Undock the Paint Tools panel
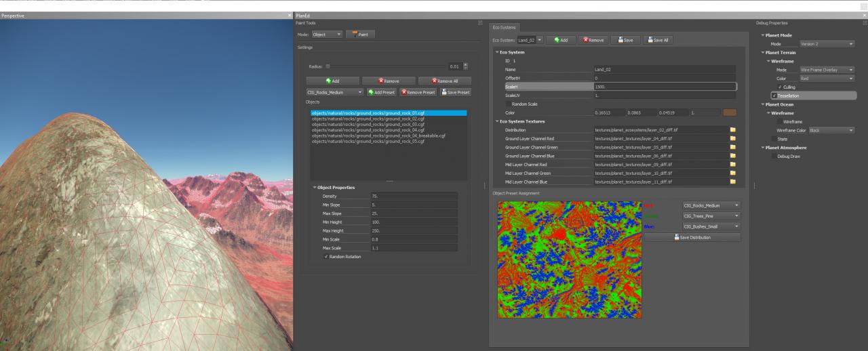The height and width of the screenshot is (351, 868). point(481,23)
